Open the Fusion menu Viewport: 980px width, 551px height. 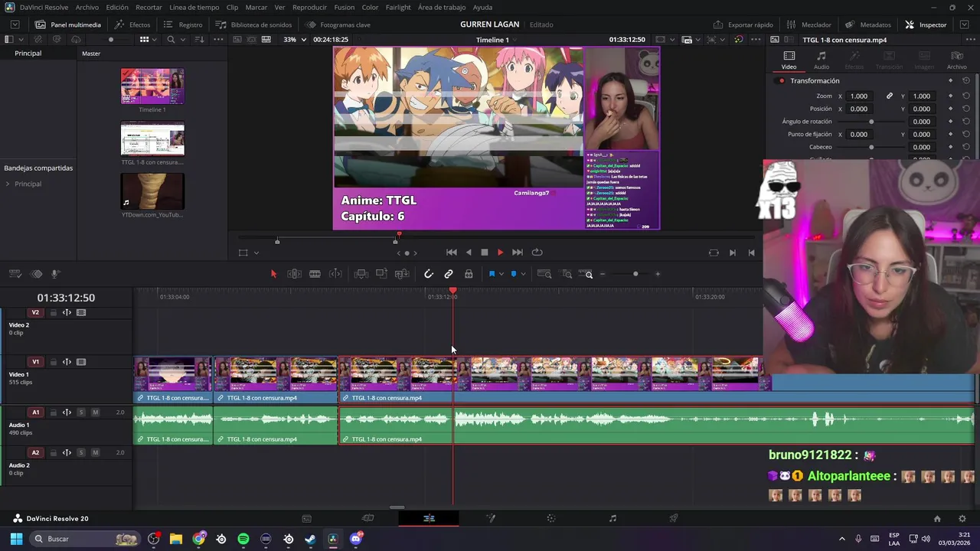pos(345,7)
